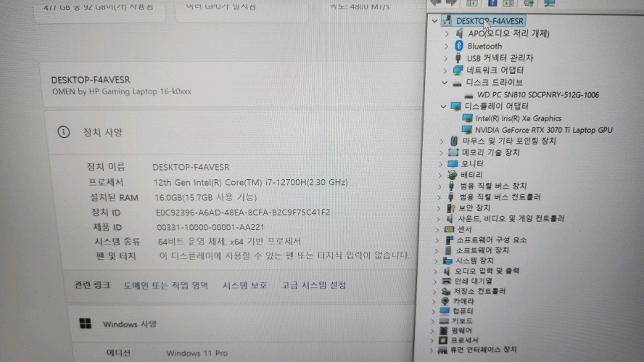Click the 프로세서 chip icon
The height and width of the screenshot is (362, 644).
(442, 340)
